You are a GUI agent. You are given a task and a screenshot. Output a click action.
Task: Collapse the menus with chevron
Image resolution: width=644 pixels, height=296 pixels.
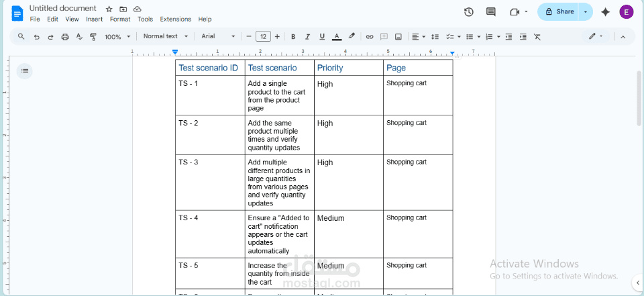pyautogui.click(x=623, y=37)
